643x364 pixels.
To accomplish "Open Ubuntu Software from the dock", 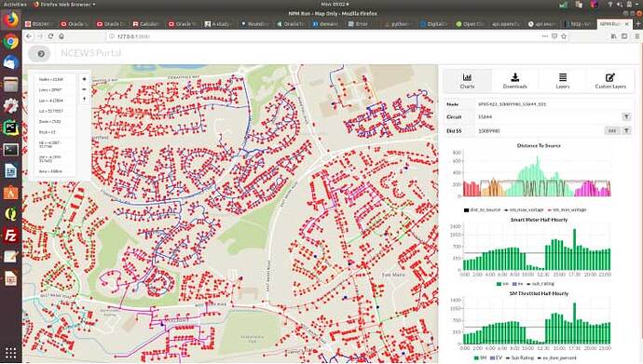I will 10,193.
